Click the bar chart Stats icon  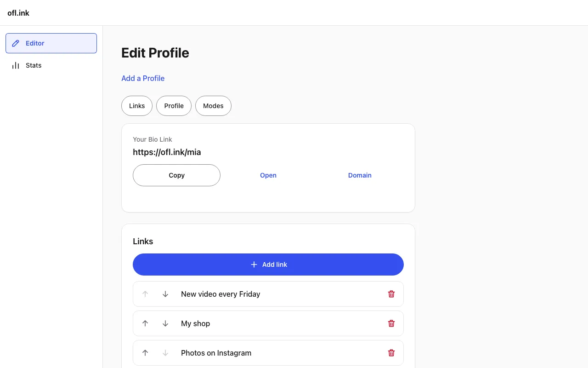(x=16, y=65)
